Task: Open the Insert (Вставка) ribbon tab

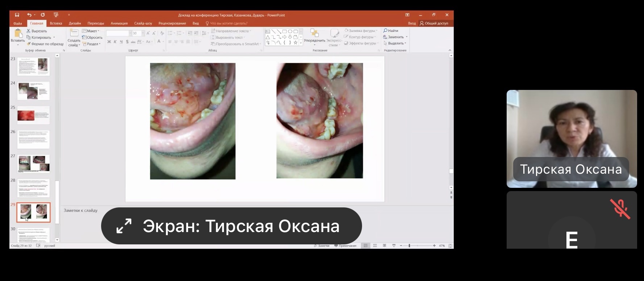Action: tap(56, 23)
